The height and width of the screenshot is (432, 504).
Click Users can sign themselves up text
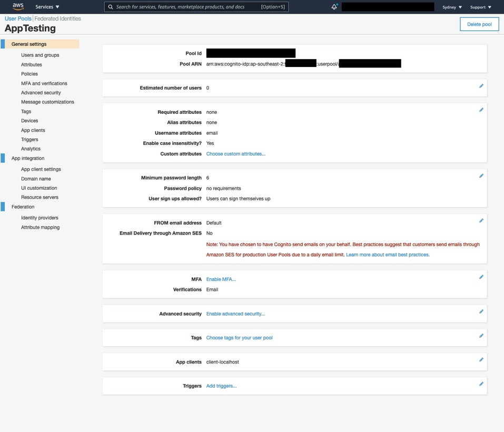[x=238, y=199]
